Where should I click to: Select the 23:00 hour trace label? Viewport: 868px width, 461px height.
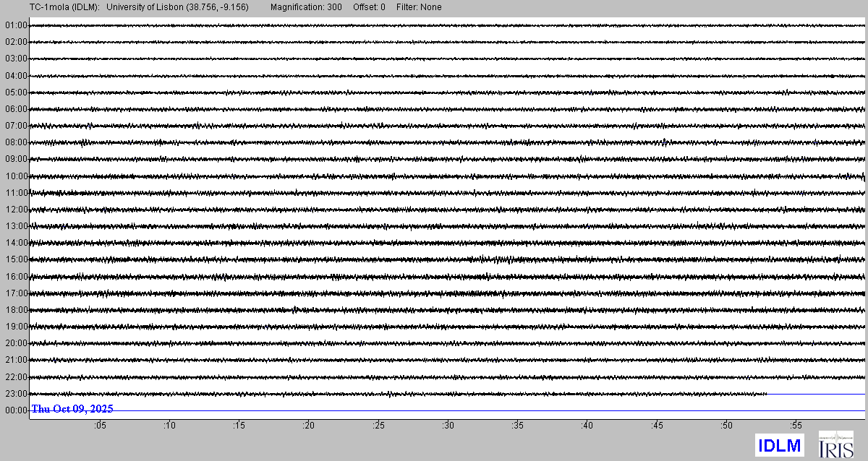click(x=16, y=394)
